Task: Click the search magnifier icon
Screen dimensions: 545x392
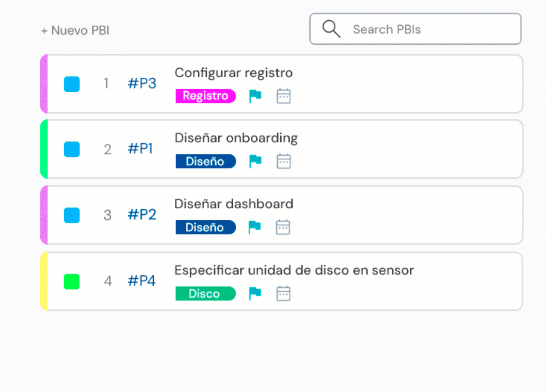Action: 331,29
